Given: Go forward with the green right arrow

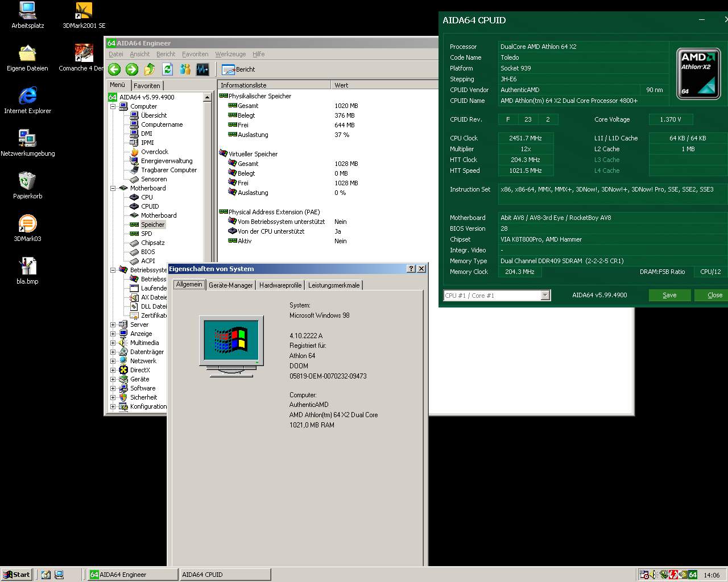Looking at the screenshot, I should [x=132, y=69].
